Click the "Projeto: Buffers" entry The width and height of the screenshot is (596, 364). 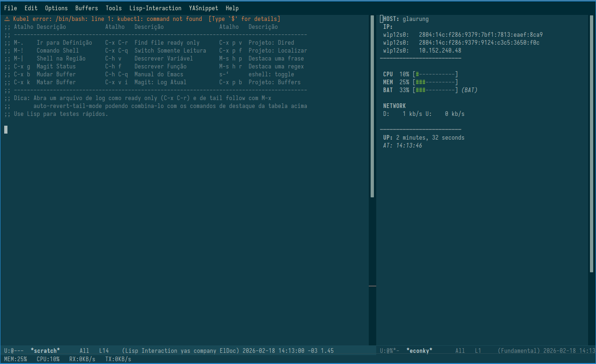click(275, 82)
